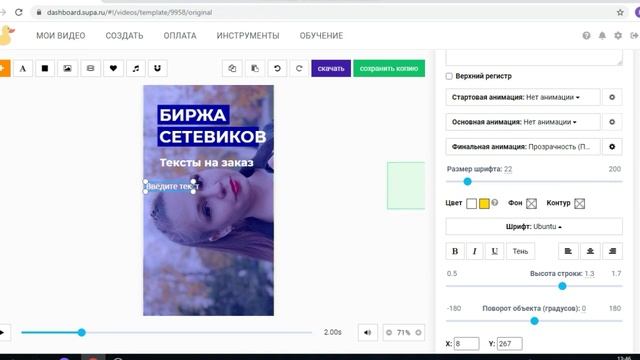
Task: Play the video preview
Action: pyautogui.click(x=2, y=332)
